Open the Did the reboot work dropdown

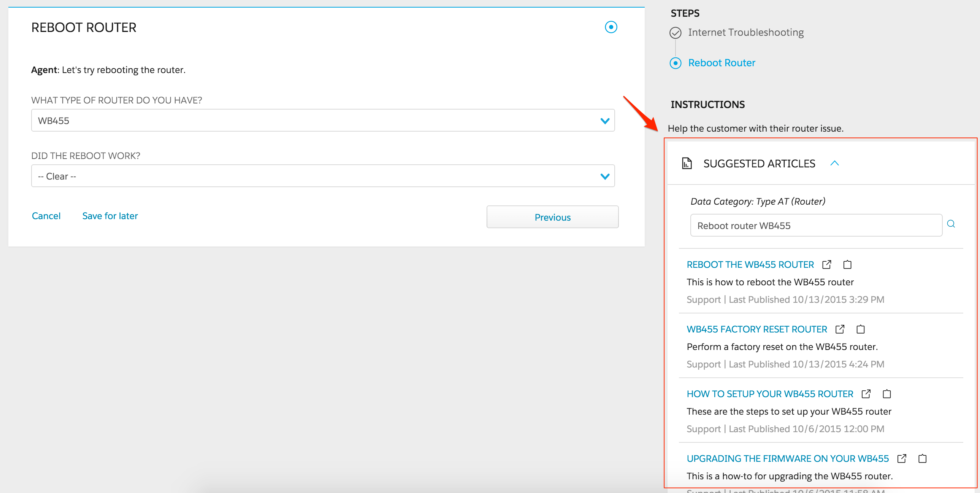pos(323,176)
